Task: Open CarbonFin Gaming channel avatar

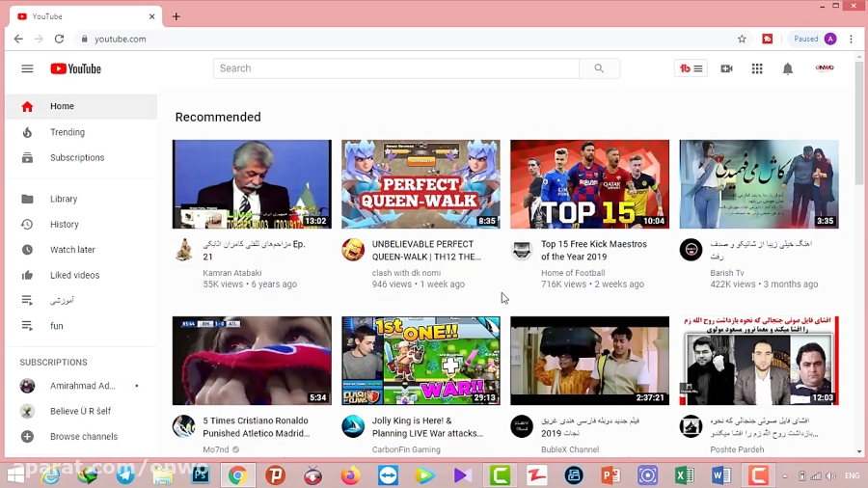Action: click(x=353, y=426)
